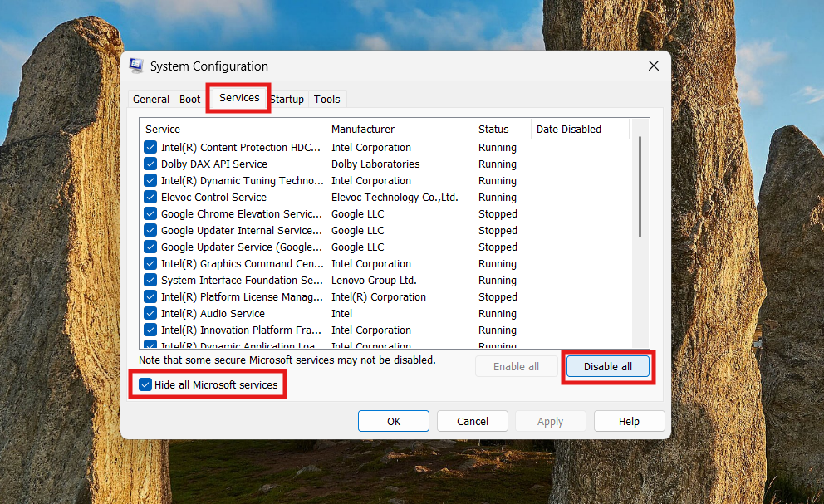Disable Elevoc Control Service checkbox
This screenshot has width=824, height=504.
[150, 197]
